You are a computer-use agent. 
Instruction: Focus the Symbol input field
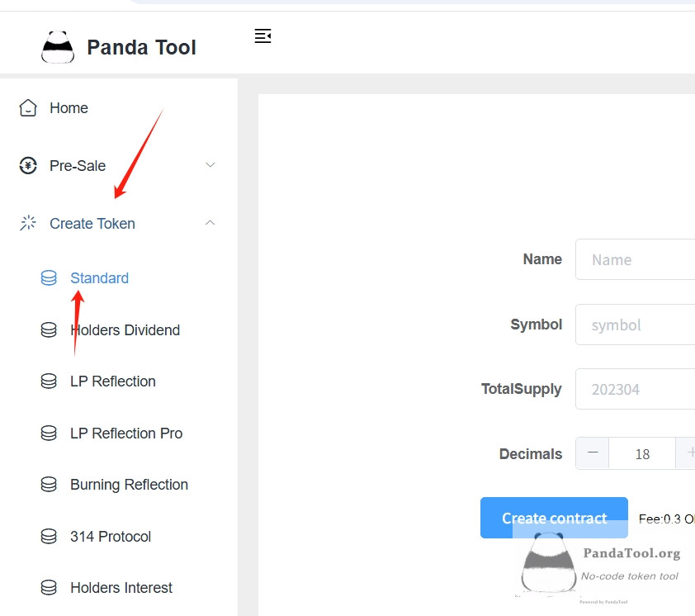(x=636, y=325)
